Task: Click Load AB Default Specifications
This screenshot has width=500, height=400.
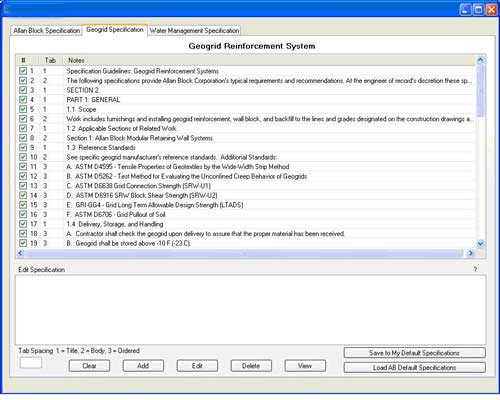Action: click(414, 367)
